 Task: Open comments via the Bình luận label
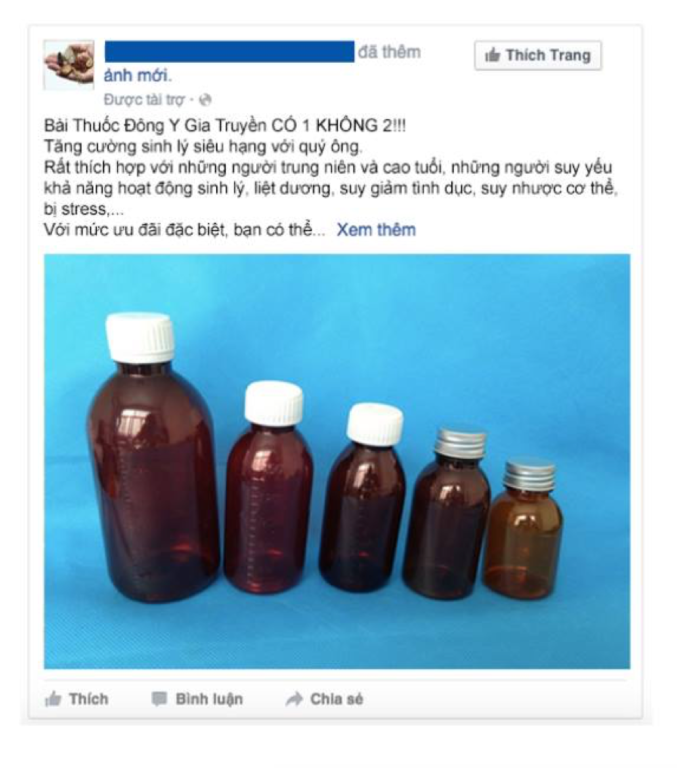click(209, 699)
